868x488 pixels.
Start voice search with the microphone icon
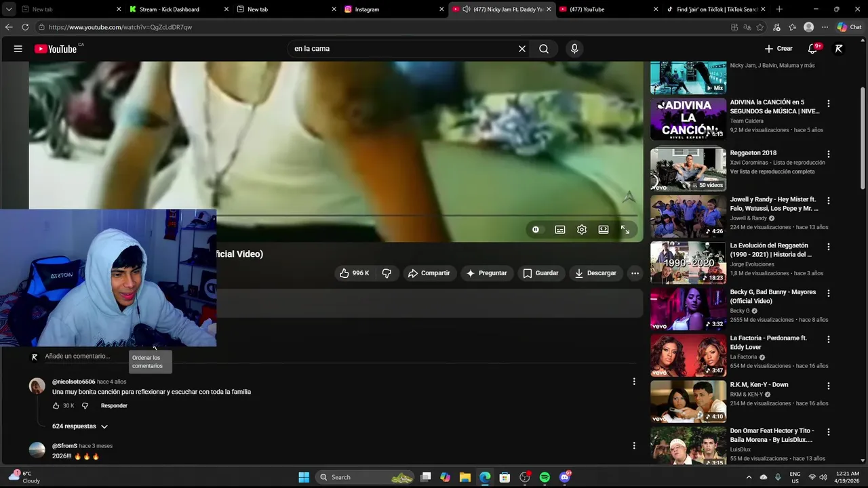point(574,49)
